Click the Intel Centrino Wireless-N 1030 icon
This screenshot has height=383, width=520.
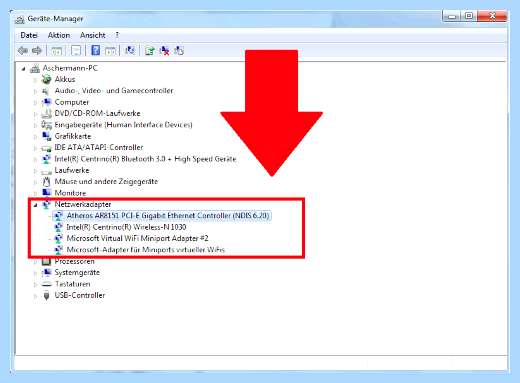58,227
